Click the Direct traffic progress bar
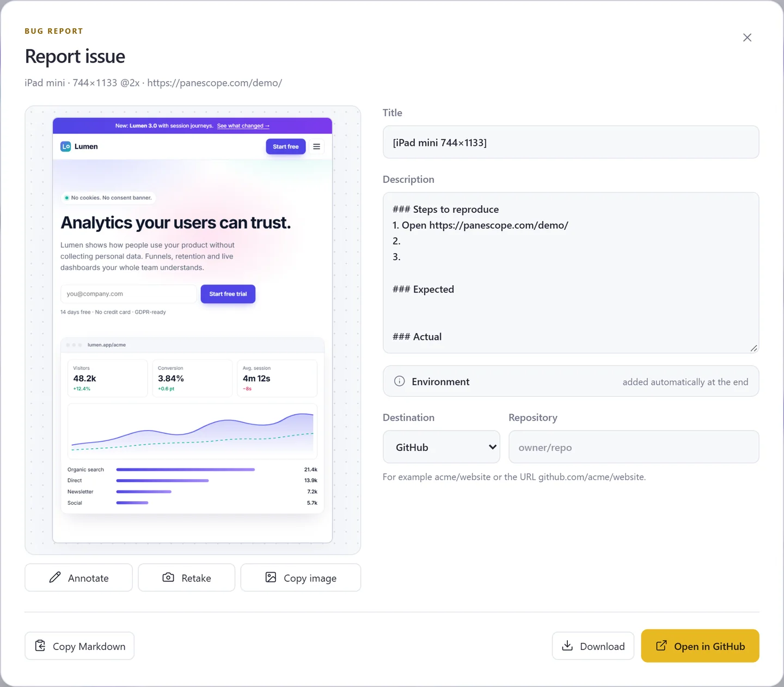Image resolution: width=784 pixels, height=687 pixels. point(162,481)
